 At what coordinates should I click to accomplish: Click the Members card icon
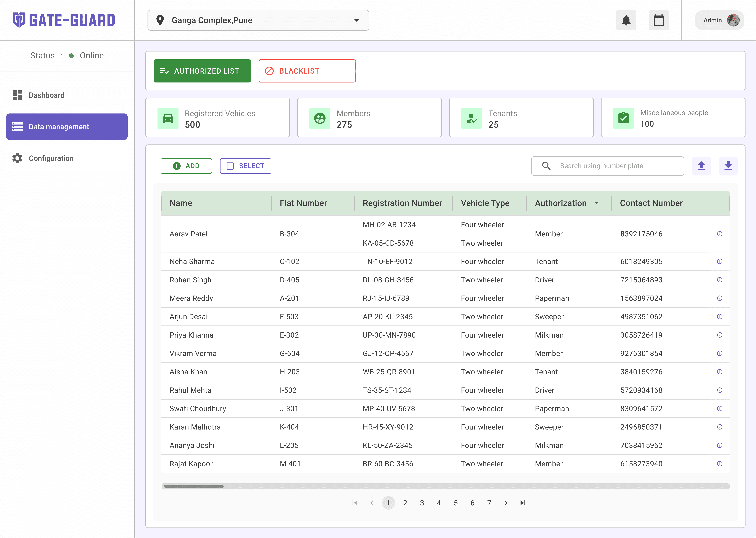(x=320, y=118)
